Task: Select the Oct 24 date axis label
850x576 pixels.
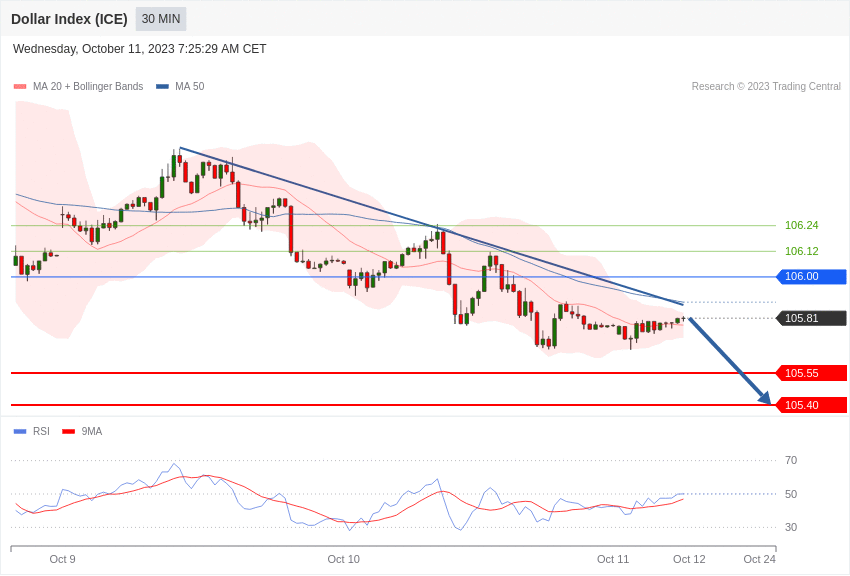Action: click(x=759, y=559)
